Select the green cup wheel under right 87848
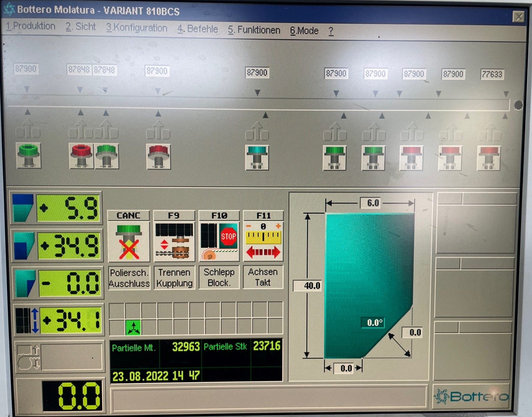 pyautogui.click(x=106, y=156)
